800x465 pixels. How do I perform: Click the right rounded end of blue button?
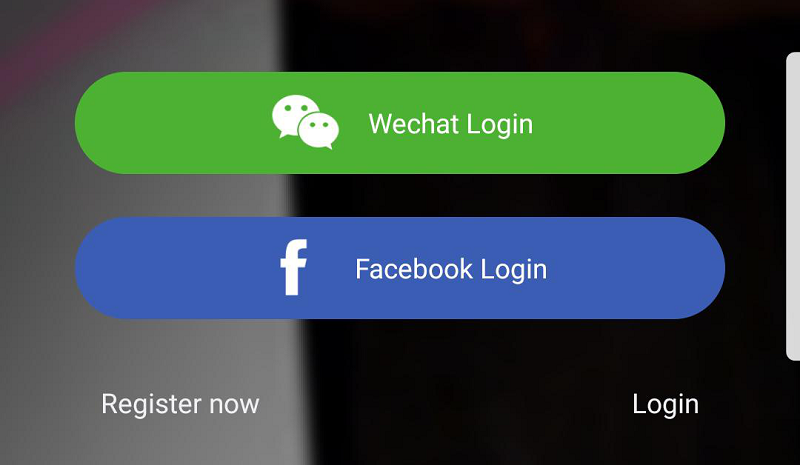(698, 268)
